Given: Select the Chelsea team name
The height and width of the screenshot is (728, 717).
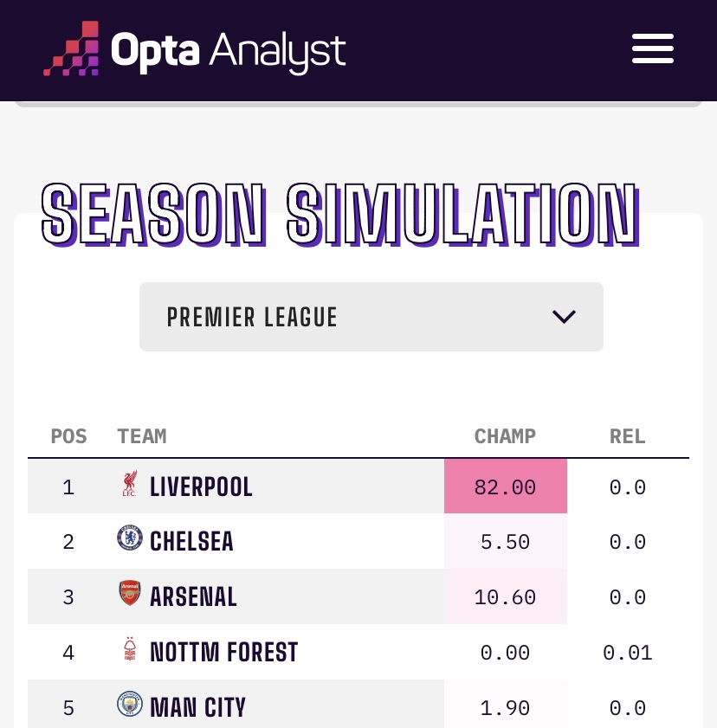Looking at the screenshot, I should tap(191, 542).
